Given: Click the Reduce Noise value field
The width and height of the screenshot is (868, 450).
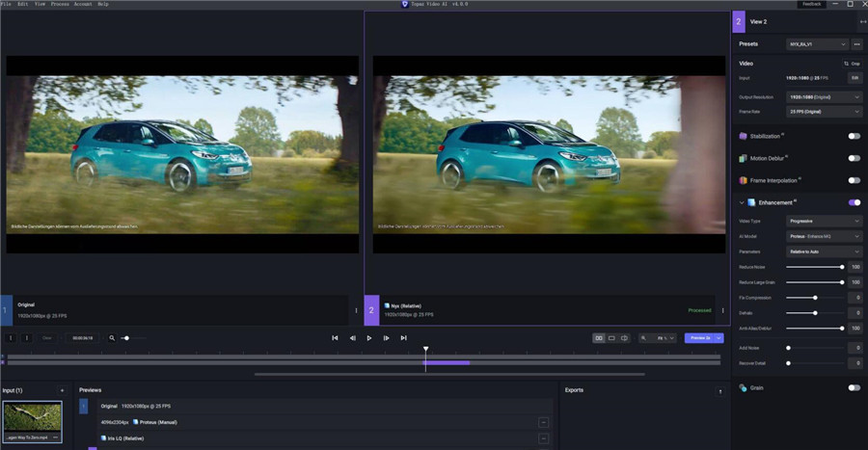Looking at the screenshot, I should click(x=855, y=267).
